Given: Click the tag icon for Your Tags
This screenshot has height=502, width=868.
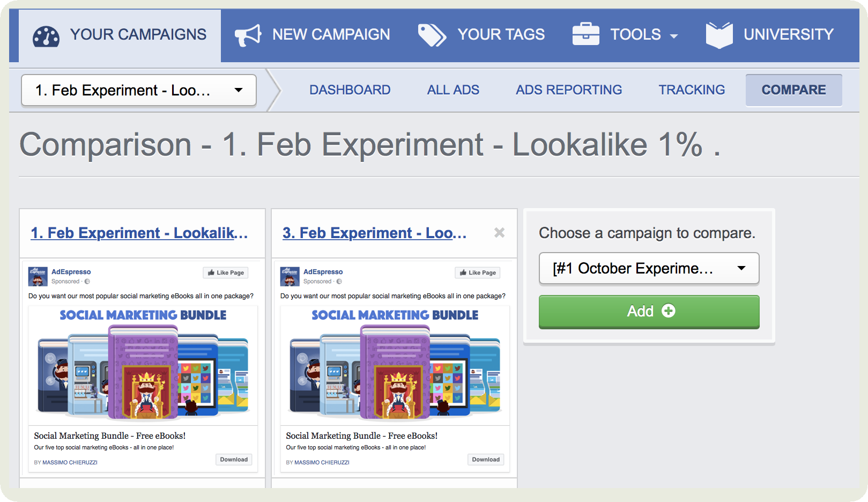Looking at the screenshot, I should (432, 35).
